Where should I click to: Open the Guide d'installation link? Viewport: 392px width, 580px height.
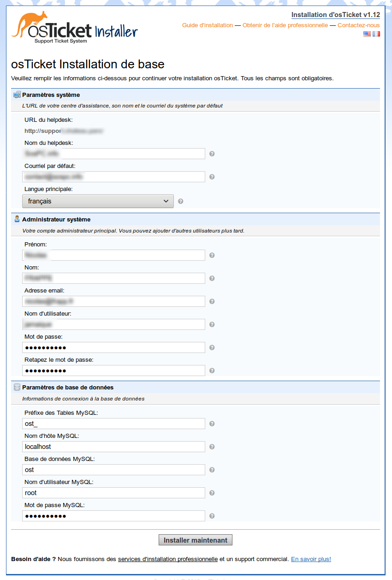[x=208, y=25]
